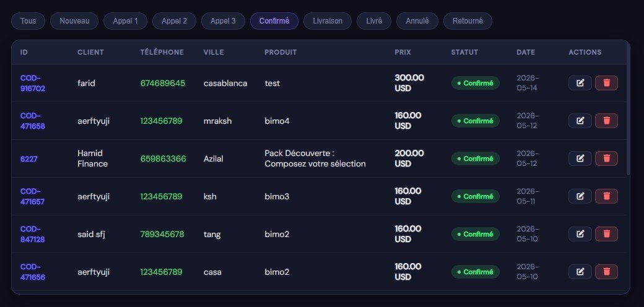This screenshot has height=307, width=644.
Task: Click phone 123456789 in casa row
Action: 162,272
